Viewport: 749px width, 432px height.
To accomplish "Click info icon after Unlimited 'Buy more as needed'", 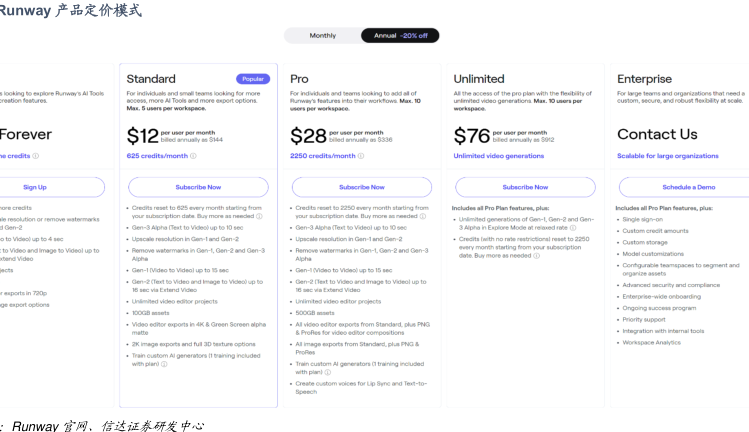I will [x=536, y=255].
